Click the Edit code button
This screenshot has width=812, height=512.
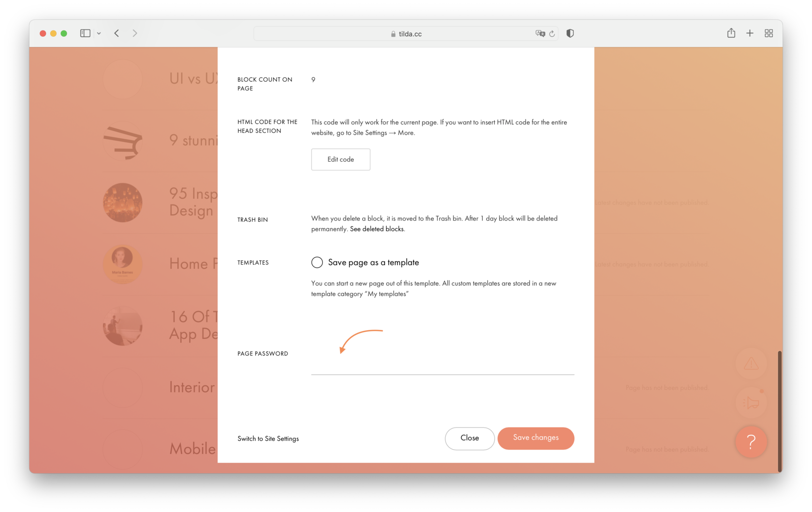coord(341,160)
